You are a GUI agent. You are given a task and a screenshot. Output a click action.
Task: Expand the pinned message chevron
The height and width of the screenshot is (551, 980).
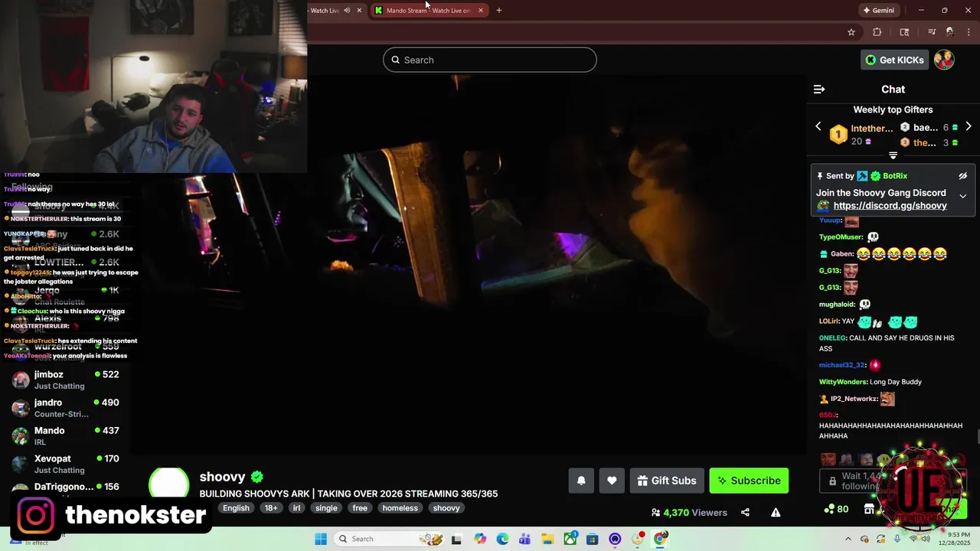tap(963, 196)
